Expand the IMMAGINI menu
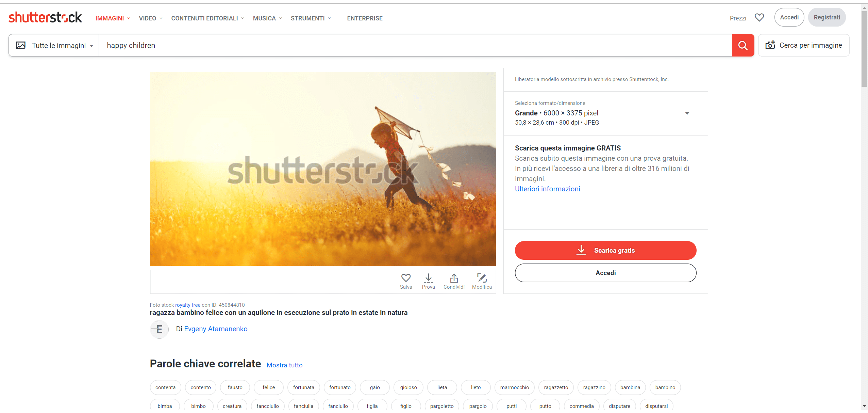Viewport: 868px width, 413px height. point(113,18)
